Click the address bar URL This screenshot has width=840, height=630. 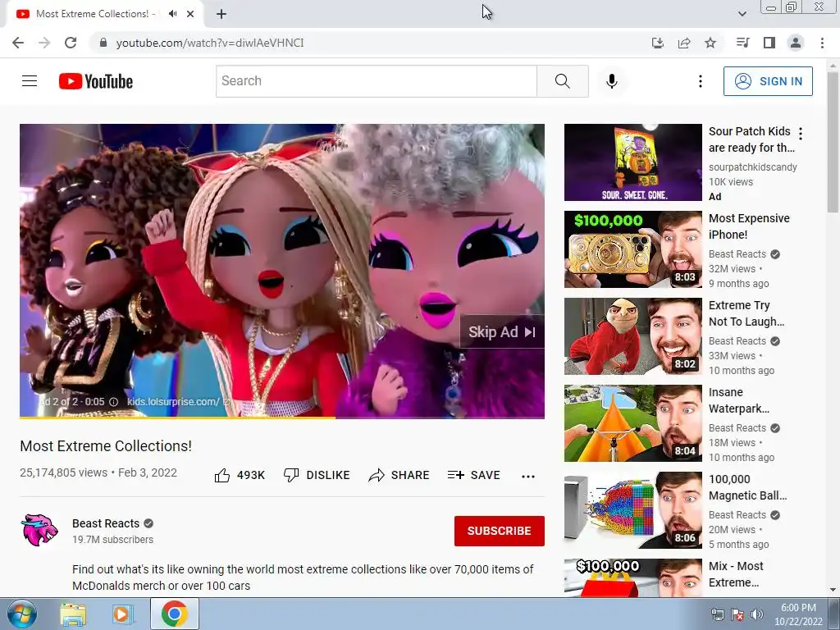click(209, 43)
